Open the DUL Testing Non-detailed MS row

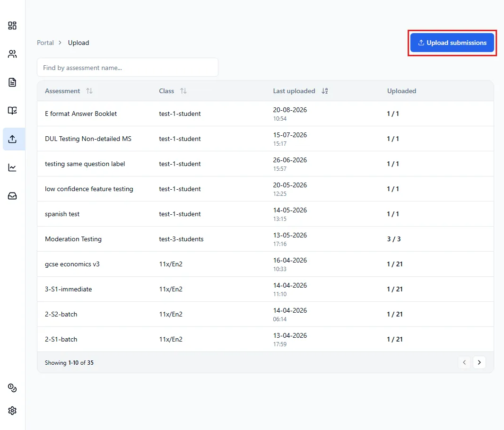(x=265, y=139)
